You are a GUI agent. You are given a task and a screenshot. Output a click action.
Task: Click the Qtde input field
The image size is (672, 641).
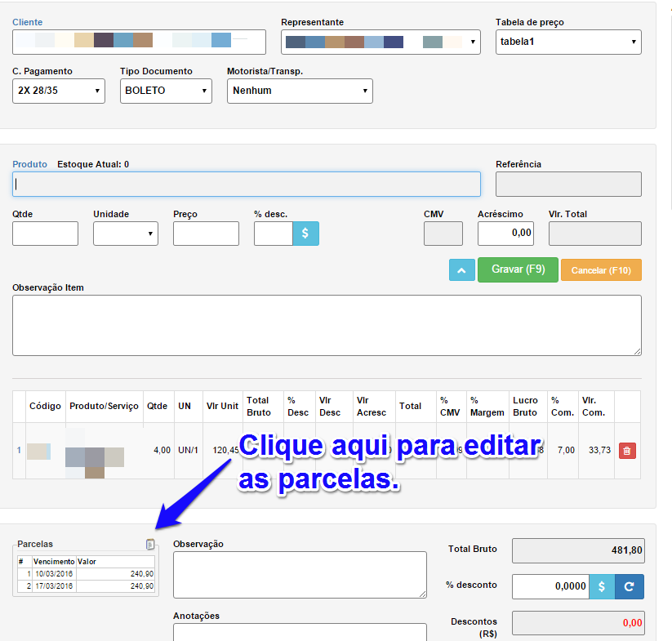pos(45,234)
